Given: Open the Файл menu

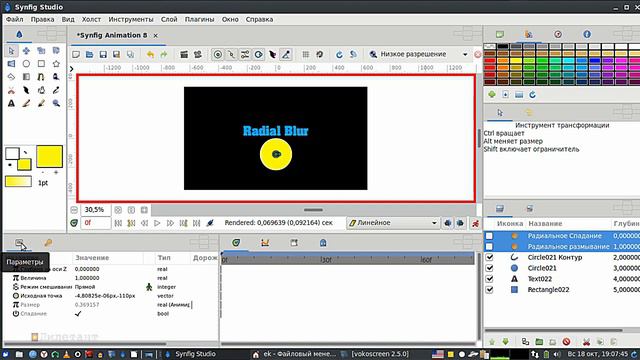Looking at the screenshot, I should point(15,19).
